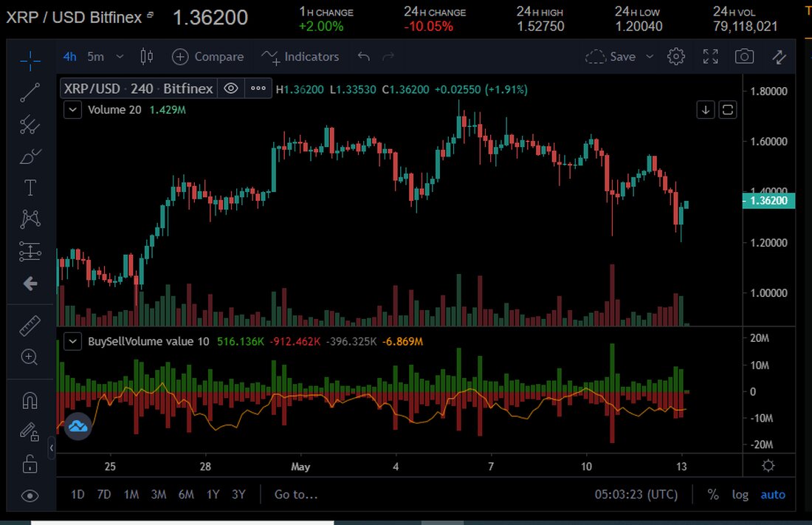Open the prediction and measurement tools

[30, 251]
